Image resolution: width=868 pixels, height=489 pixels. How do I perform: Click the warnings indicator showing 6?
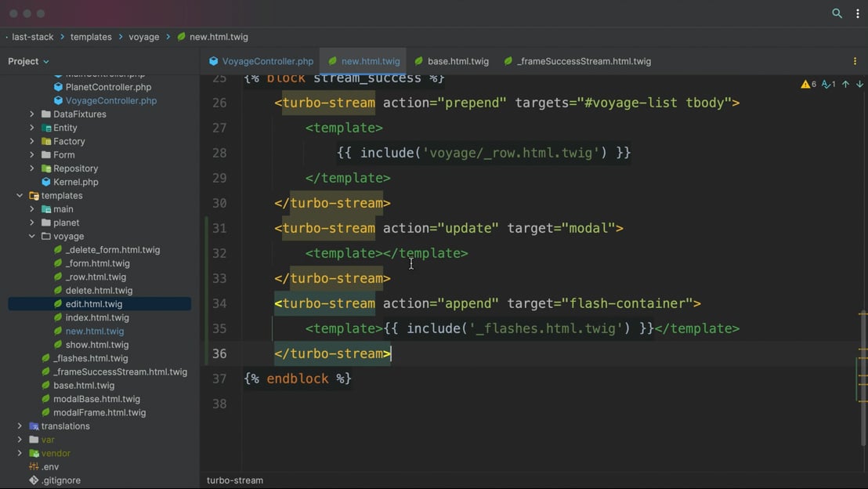808,84
